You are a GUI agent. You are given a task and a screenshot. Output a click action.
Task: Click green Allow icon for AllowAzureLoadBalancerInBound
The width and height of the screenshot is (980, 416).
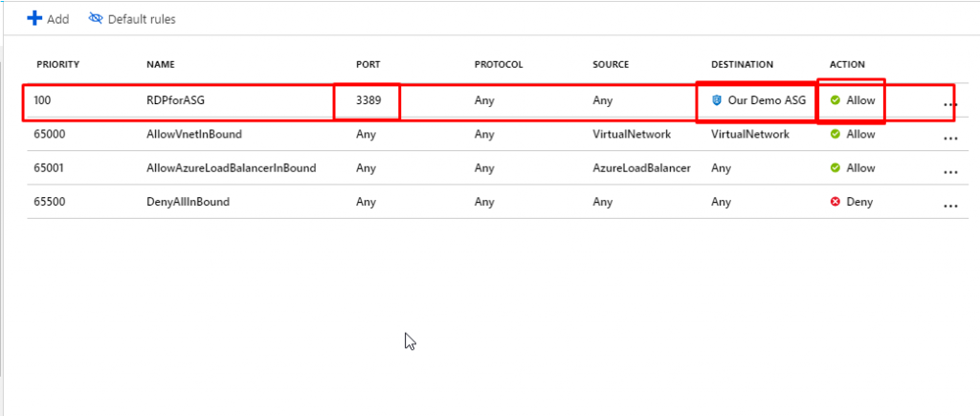pos(835,167)
